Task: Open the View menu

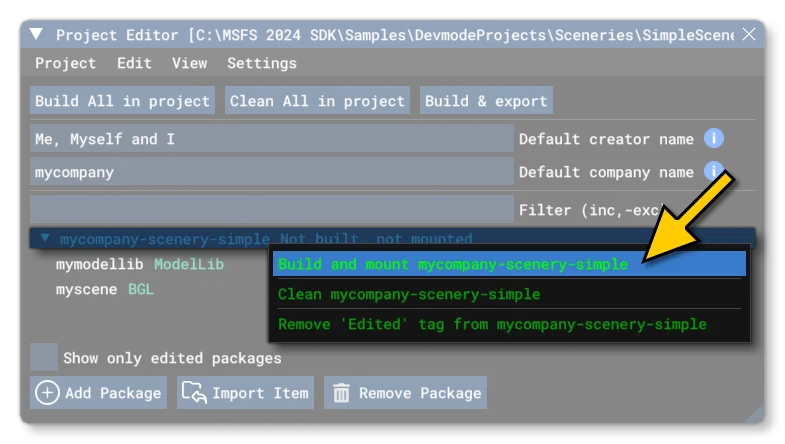Action: click(x=189, y=63)
